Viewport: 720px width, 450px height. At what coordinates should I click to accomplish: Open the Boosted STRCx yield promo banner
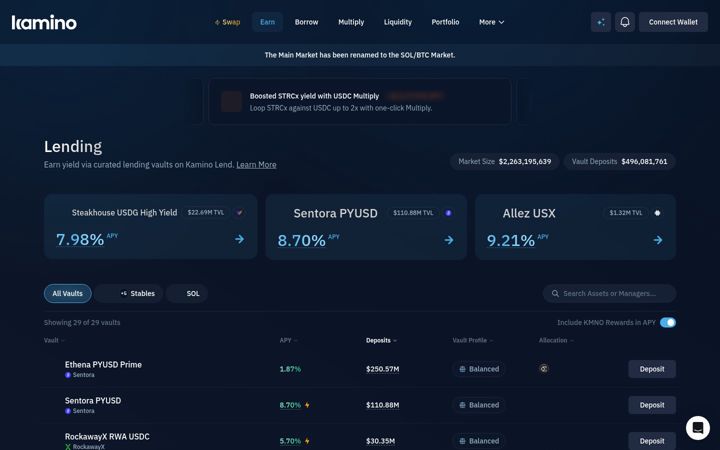pyautogui.click(x=360, y=101)
